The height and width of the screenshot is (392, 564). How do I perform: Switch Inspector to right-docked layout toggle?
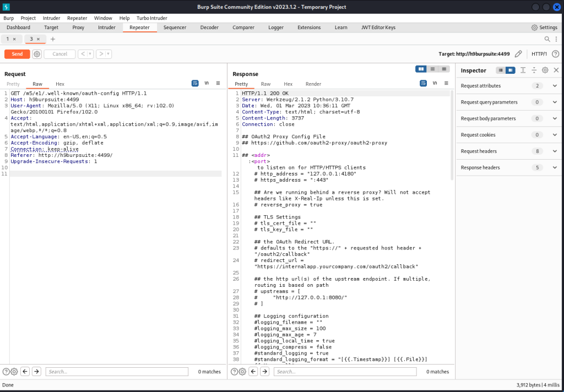[511, 70]
